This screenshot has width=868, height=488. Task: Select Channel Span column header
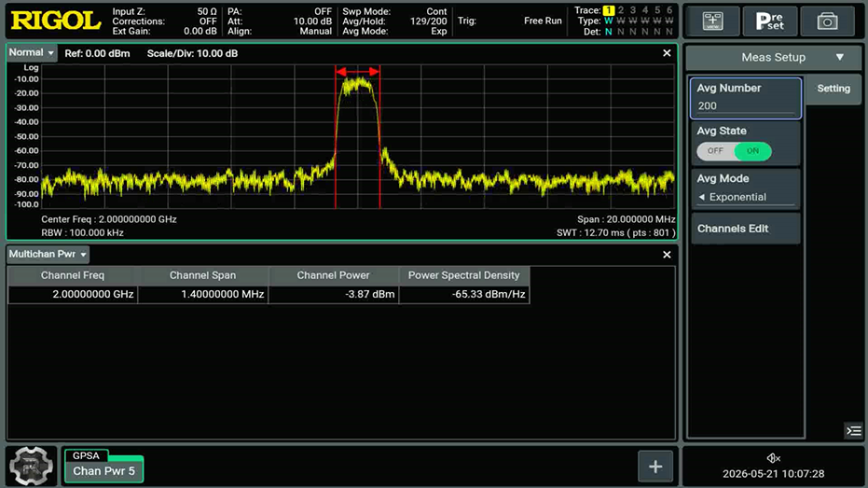pos(202,275)
